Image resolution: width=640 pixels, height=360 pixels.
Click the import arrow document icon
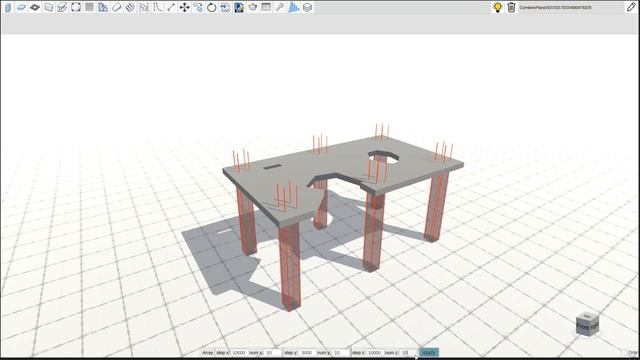point(225,7)
